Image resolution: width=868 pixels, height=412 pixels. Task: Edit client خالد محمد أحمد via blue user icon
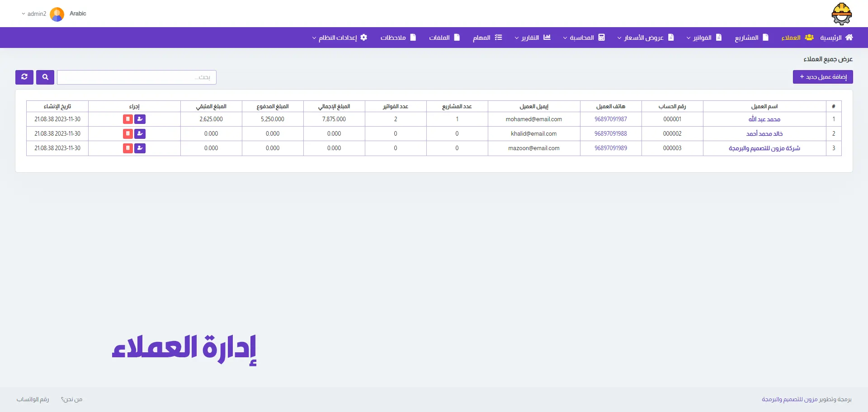(140, 134)
